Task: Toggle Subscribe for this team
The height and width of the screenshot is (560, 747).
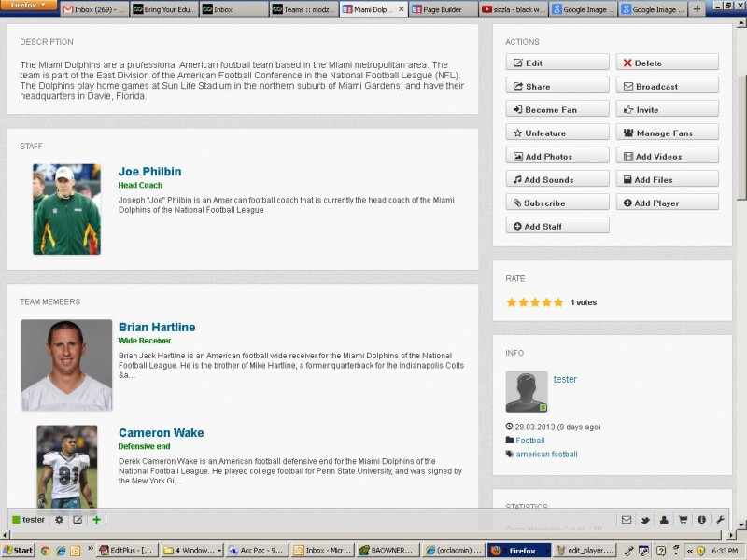Action: (x=557, y=203)
